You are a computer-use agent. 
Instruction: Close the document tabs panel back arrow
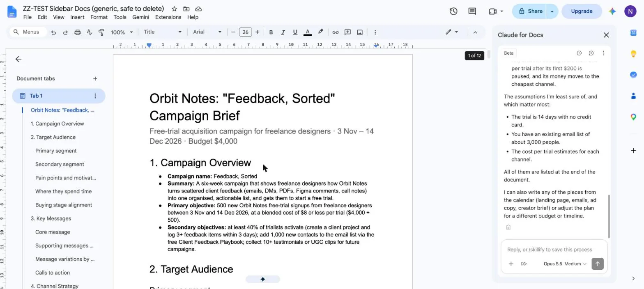coord(18,59)
